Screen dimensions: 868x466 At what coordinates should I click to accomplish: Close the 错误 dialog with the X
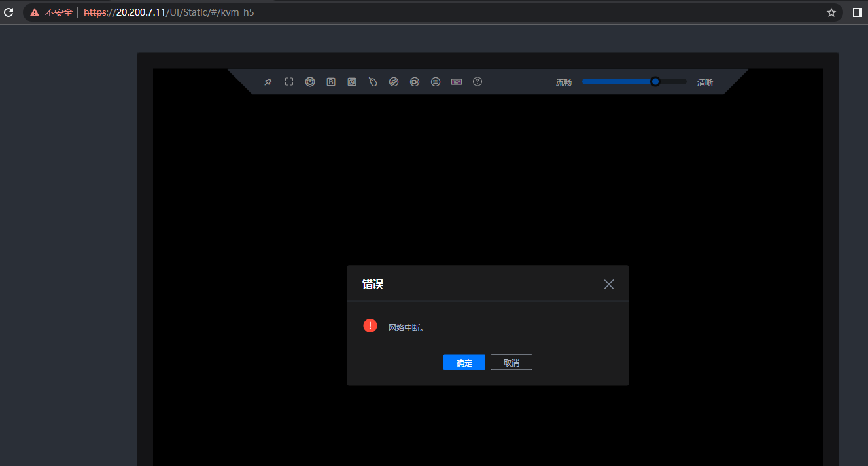pyautogui.click(x=609, y=284)
